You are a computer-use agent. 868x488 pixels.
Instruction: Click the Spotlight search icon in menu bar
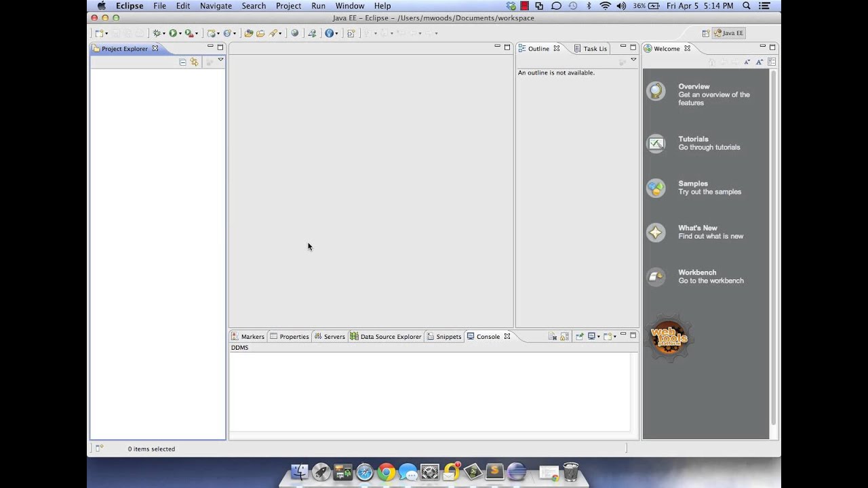coord(747,5)
